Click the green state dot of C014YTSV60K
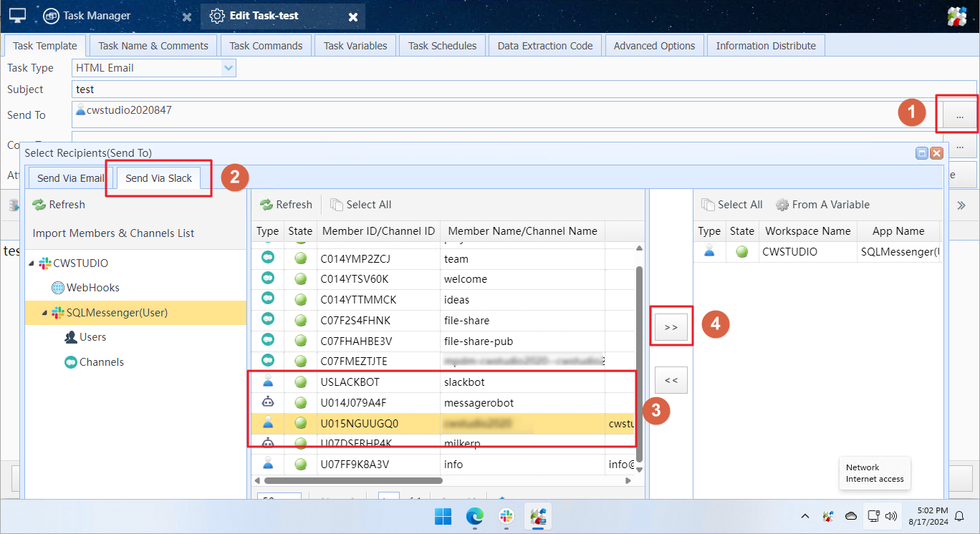Viewport: 980px width, 534px height. (x=300, y=279)
